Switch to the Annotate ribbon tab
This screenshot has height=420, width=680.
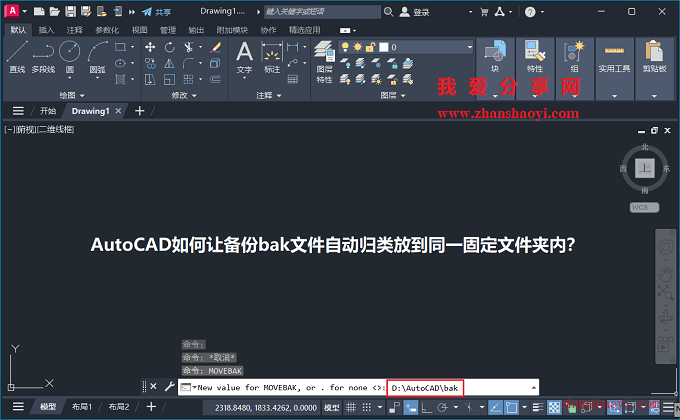click(75, 30)
